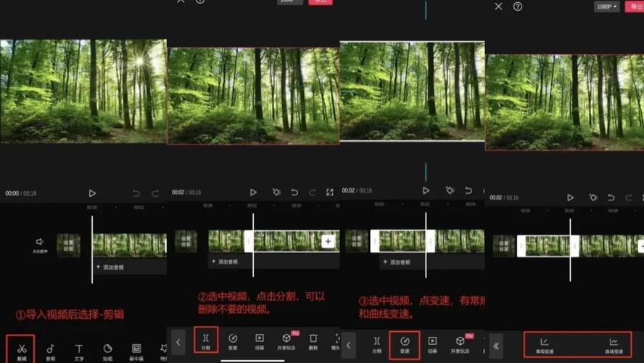This screenshot has width=644, height=363.
Task: Go back with the chevron in third panel toolbar
Action: coord(348,346)
